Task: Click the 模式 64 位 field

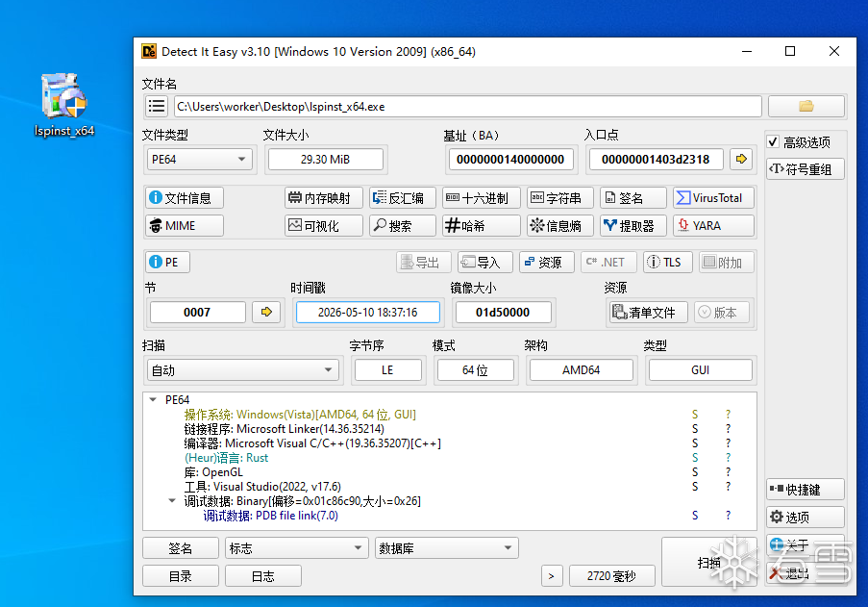Action: tap(475, 370)
